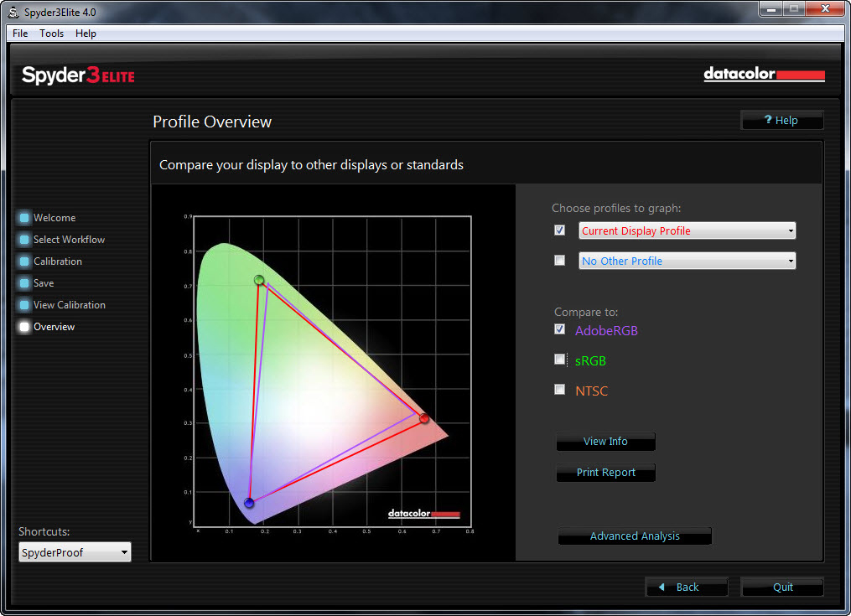This screenshot has width=851, height=616.
Task: Enable the sRGB comparison checkbox
Action: [x=560, y=360]
